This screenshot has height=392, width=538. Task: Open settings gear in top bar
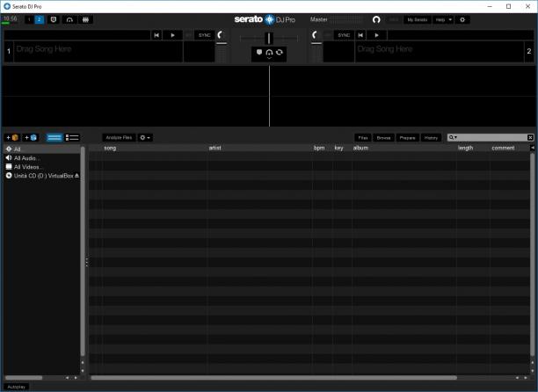[462, 20]
